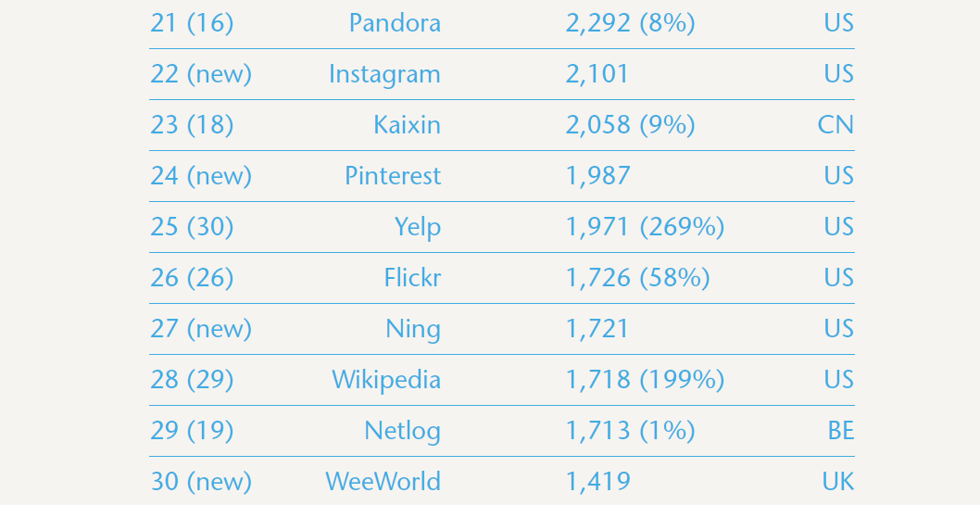
Task: Click the Ning site name
Action: [413, 329]
